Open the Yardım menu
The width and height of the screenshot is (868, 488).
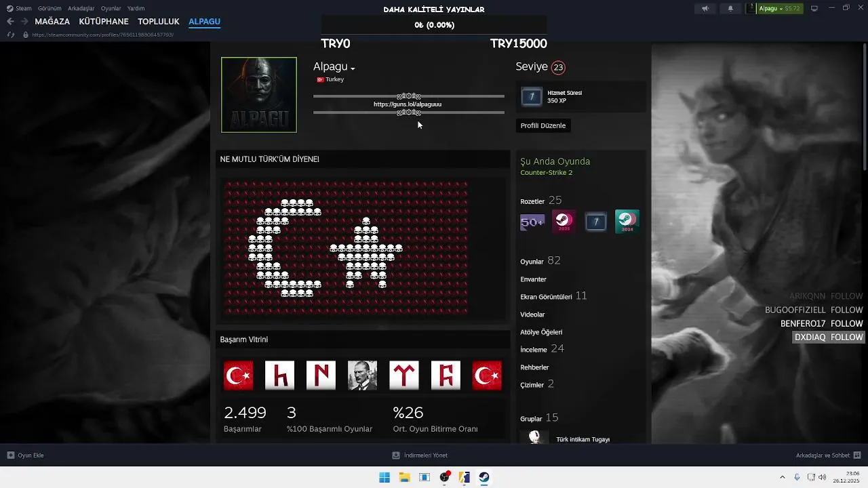point(136,8)
